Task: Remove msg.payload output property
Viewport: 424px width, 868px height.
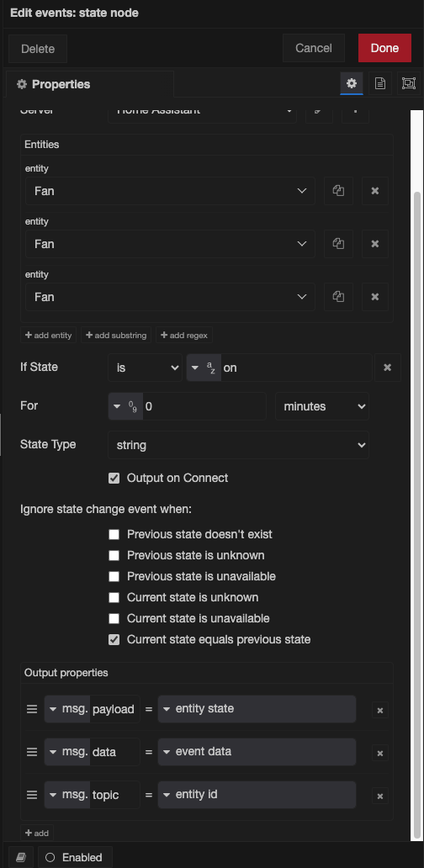Action: 379,710
